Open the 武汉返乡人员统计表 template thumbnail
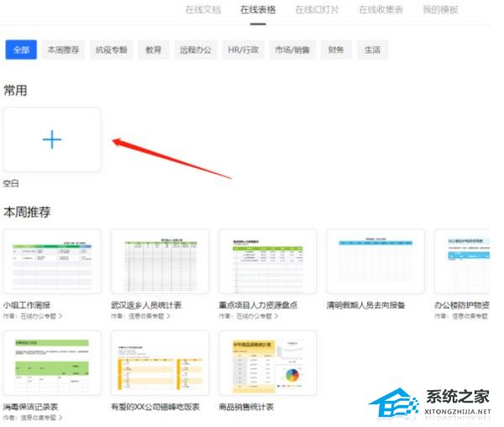 pos(160,261)
